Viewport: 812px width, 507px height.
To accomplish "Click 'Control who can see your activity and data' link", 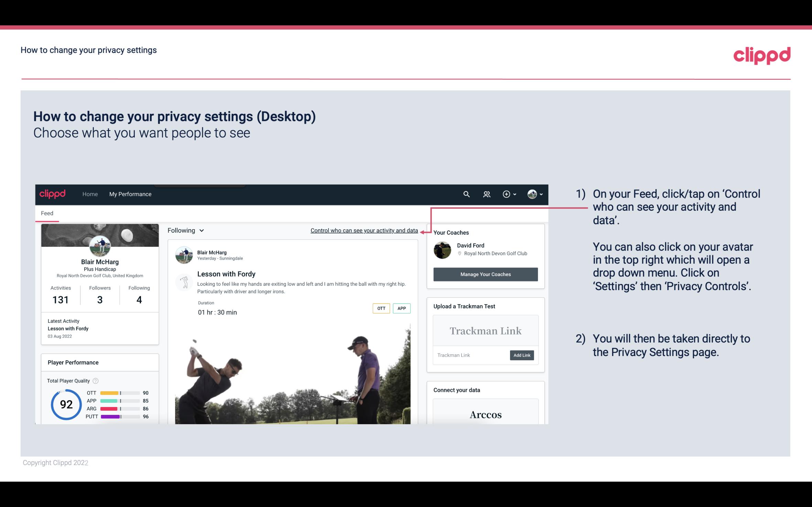I will 364,230.
